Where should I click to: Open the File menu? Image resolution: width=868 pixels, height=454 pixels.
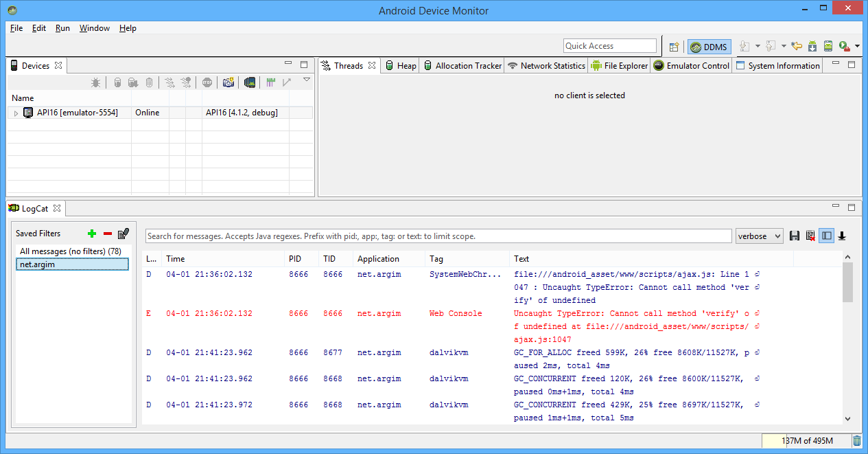(16, 28)
